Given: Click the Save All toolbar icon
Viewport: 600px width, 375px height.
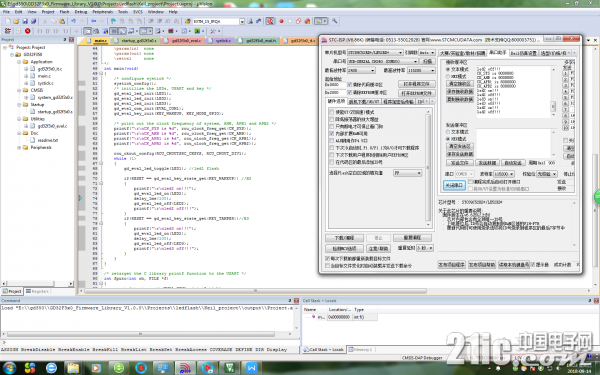Looking at the screenshot, I should pos(33,21).
